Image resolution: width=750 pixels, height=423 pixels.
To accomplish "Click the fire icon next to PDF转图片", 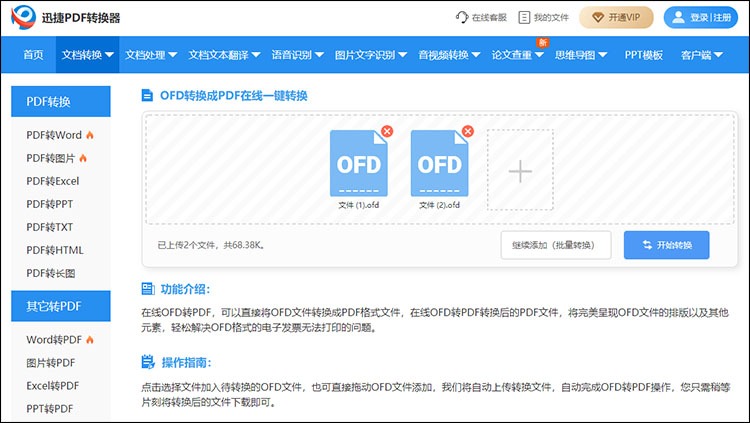I will point(83,158).
